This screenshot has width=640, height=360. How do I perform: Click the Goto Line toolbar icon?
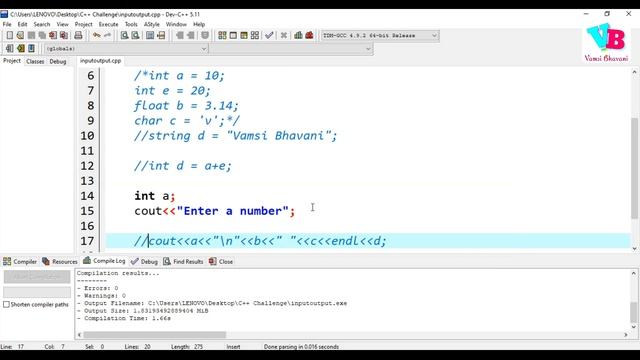coord(161,36)
